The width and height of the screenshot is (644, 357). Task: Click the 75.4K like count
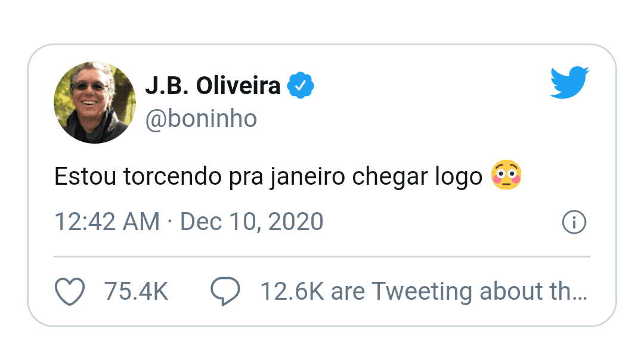point(136,292)
